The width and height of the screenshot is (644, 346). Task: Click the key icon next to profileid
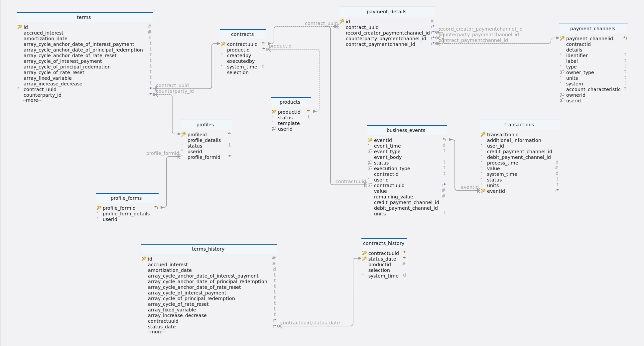point(184,135)
